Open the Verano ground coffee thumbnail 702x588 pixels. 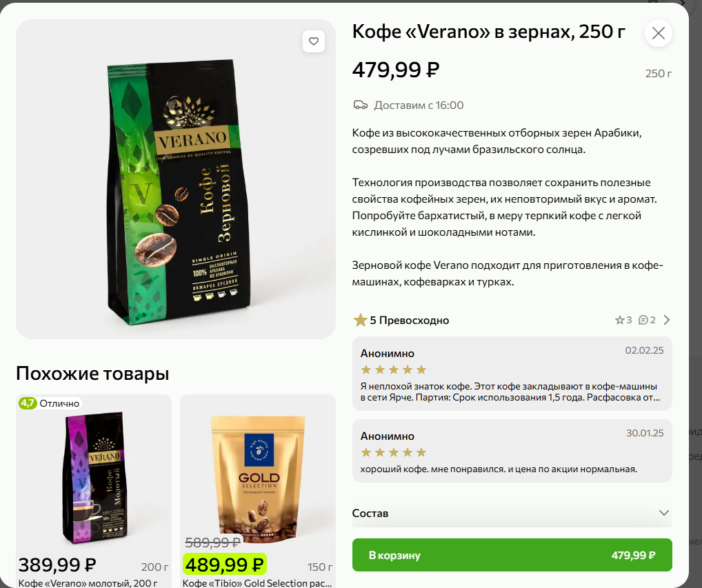click(94, 478)
